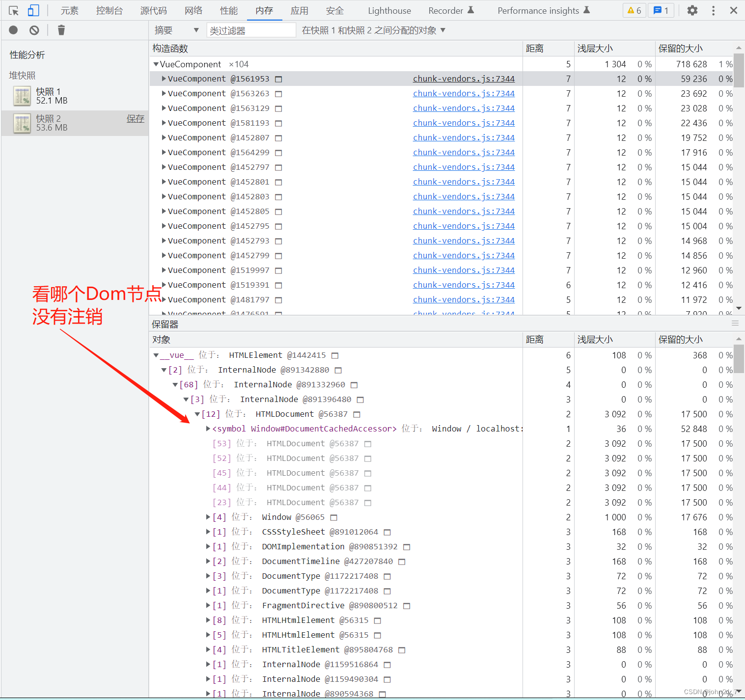Open the three-dot customize DevTools menu

tap(714, 10)
